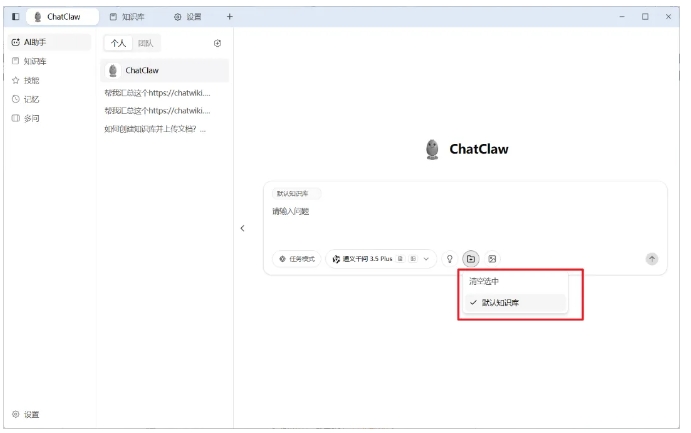Toggle the lightbulb thinking icon
Image resolution: width=691 pixels, height=433 pixels.
[450, 259]
